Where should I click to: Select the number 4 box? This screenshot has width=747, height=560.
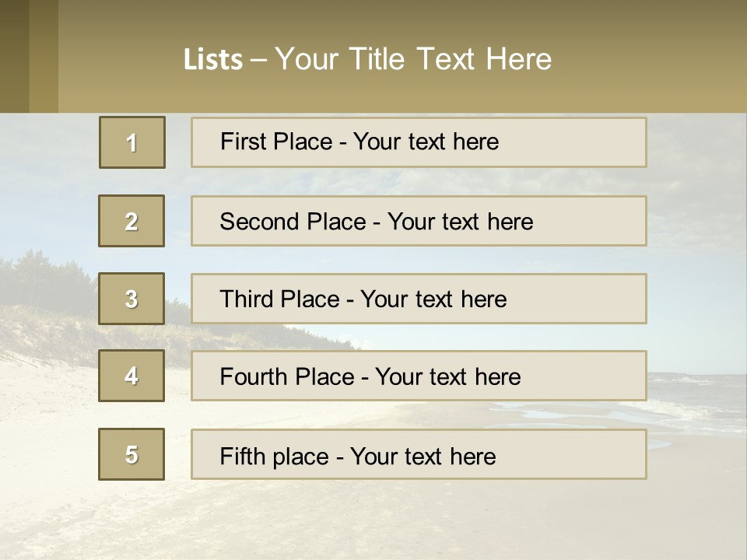[x=132, y=376]
